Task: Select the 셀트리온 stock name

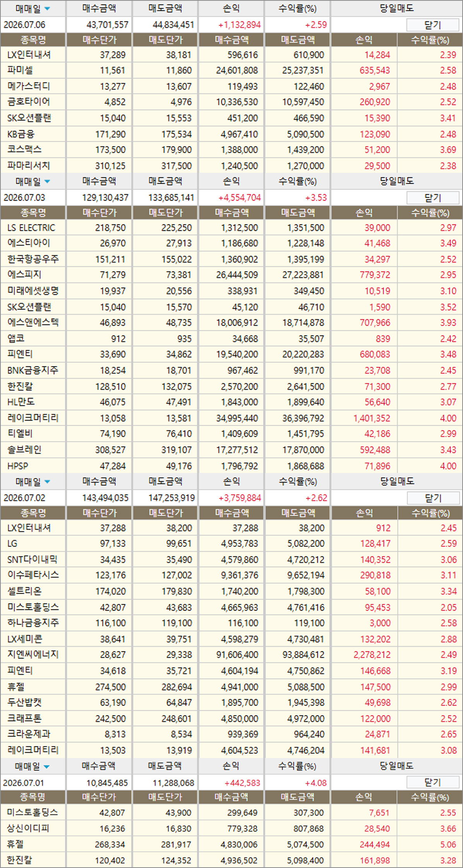Action: [24, 591]
